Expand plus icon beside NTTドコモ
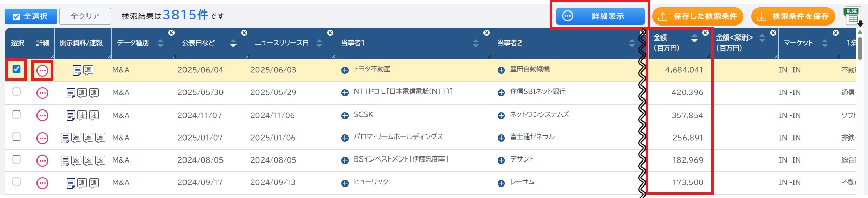 [344, 93]
